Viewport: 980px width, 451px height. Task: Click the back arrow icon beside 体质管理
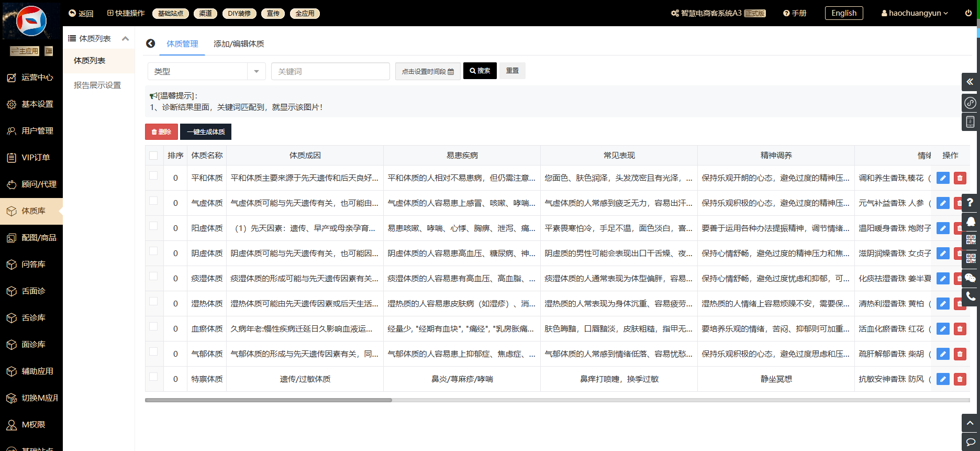click(151, 43)
